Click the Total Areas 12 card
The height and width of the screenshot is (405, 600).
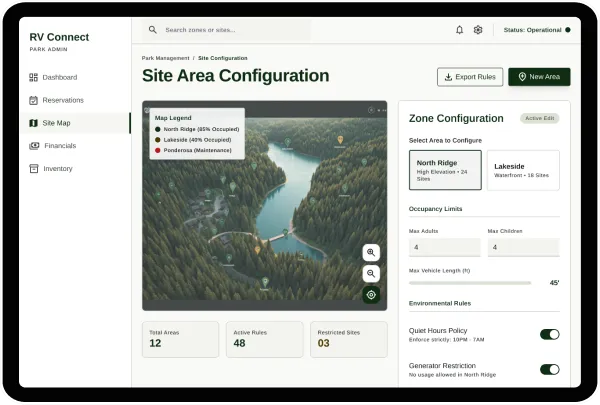tap(181, 340)
